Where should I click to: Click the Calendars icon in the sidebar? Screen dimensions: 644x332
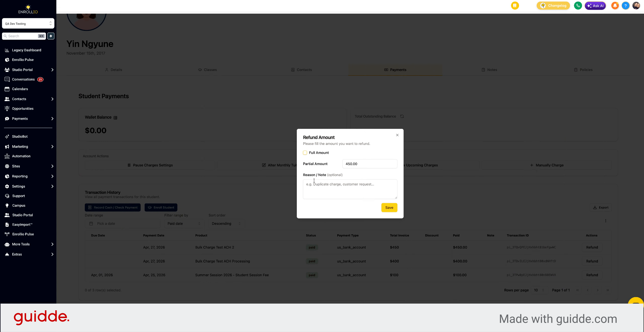[7, 89]
